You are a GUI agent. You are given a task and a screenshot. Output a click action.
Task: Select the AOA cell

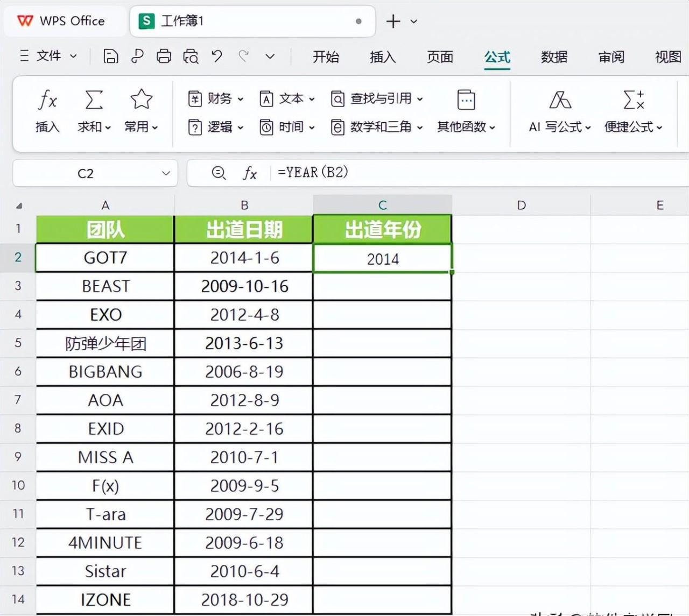[x=106, y=400]
